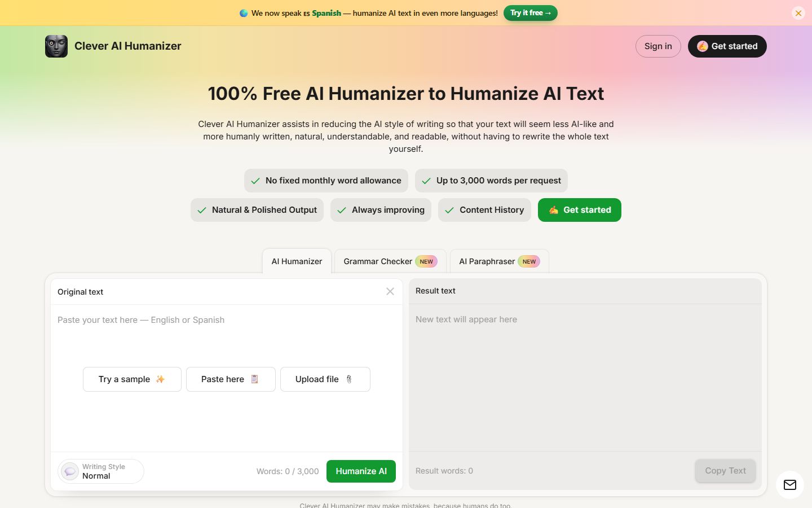Click the sparkle icon on Try a sample

pos(160,379)
